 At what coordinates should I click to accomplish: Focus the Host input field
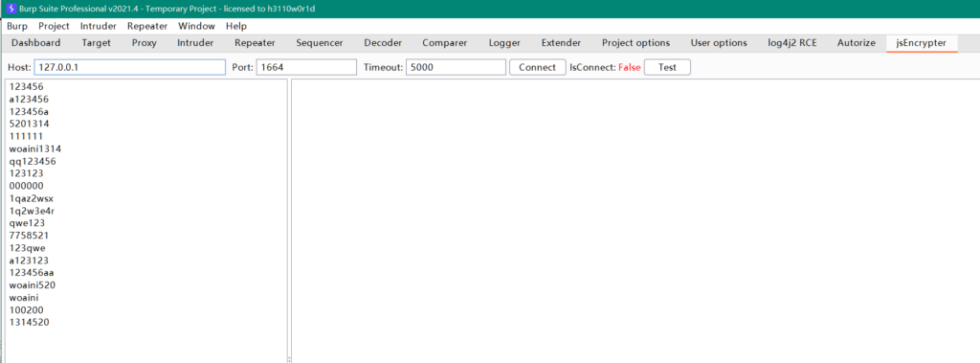(130, 68)
